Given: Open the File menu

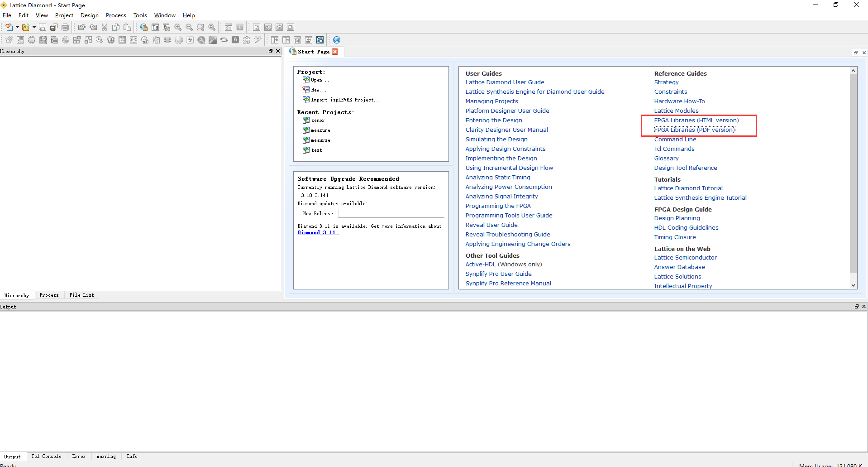Looking at the screenshot, I should [7, 15].
